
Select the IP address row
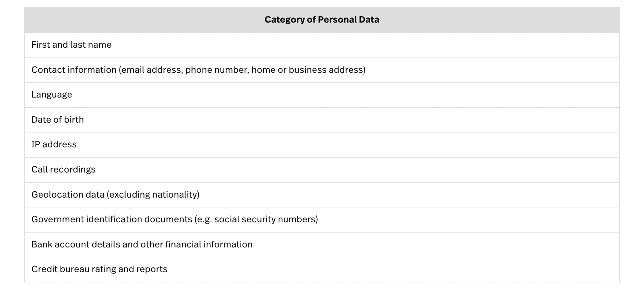tap(322, 145)
